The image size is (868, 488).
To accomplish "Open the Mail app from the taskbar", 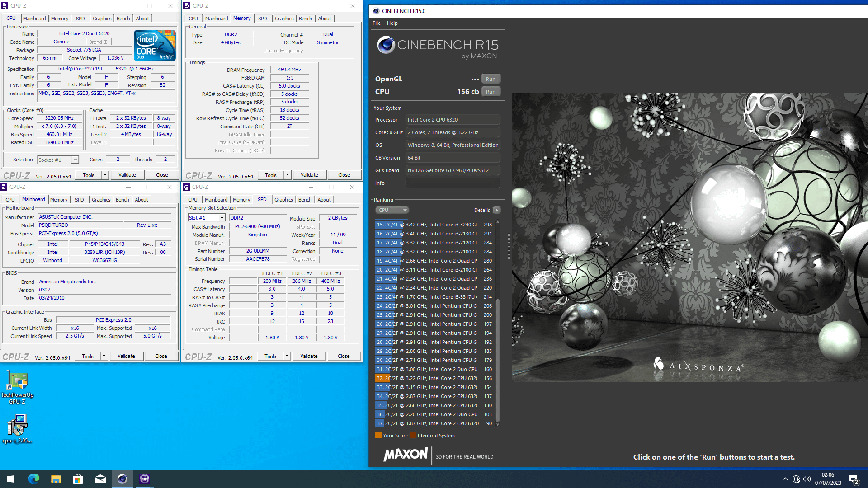I will [100, 479].
